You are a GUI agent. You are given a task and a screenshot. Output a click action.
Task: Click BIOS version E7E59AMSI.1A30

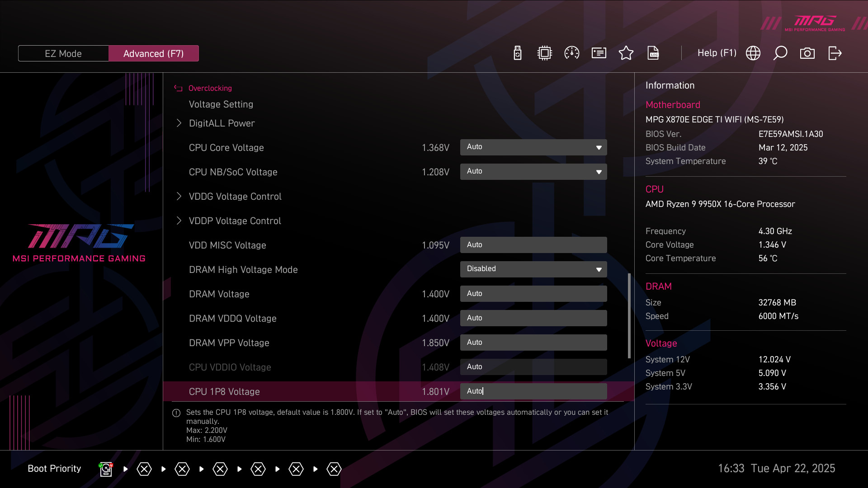click(791, 134)
